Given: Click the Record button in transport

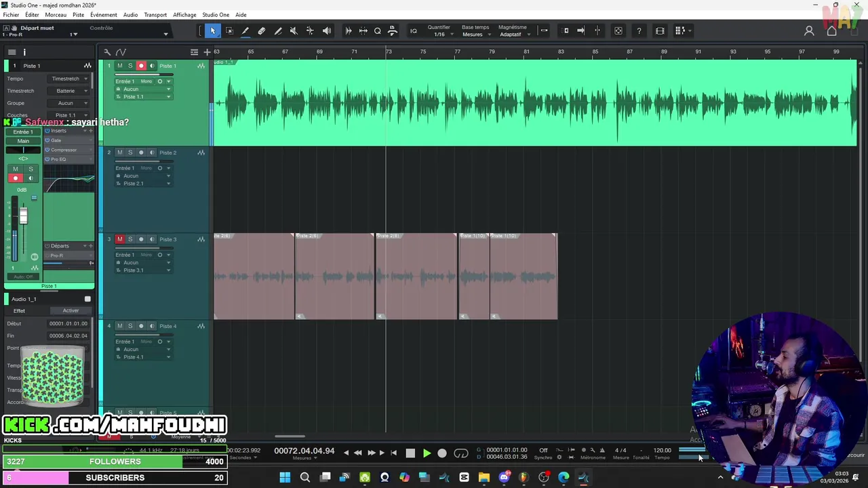Looking at the screenshot, I should pyautogui.click(x=442, y=453).
